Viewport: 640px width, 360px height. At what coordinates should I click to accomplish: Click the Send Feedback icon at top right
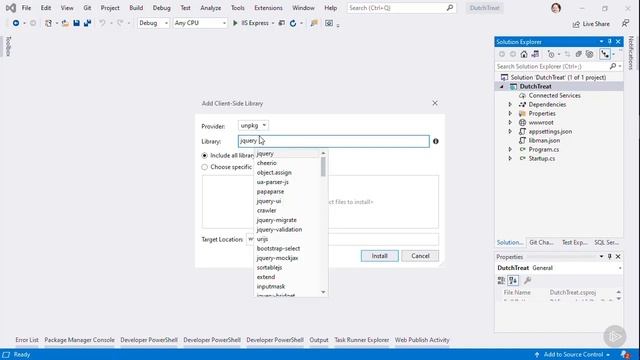[x=625, y=23]
